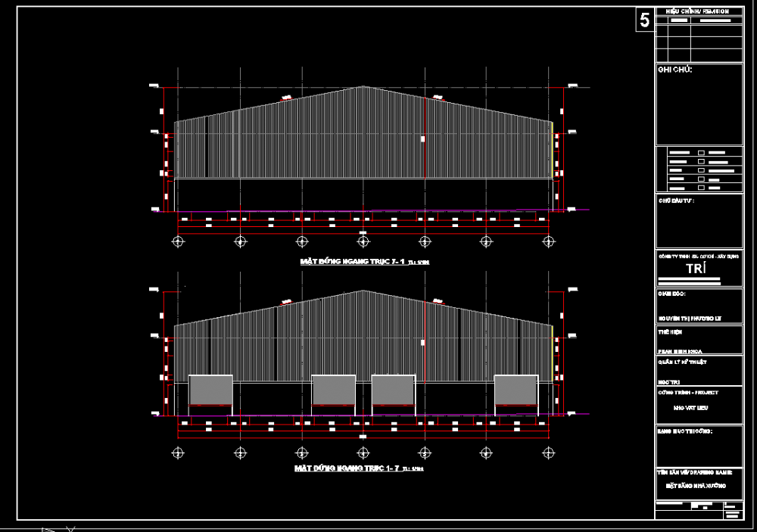Pick the leftmost grid bubble under upper elevation

178,241
